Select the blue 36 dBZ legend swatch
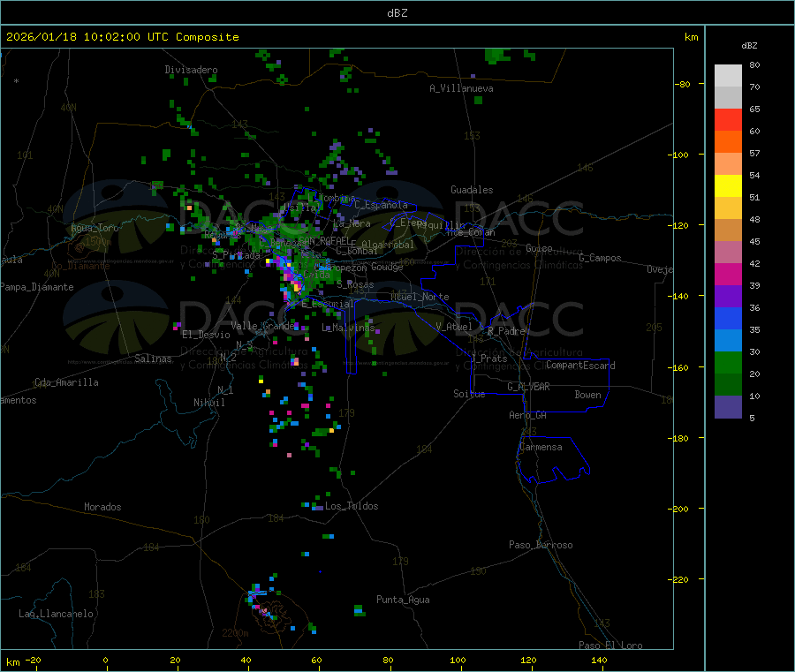 click(728, 318)
